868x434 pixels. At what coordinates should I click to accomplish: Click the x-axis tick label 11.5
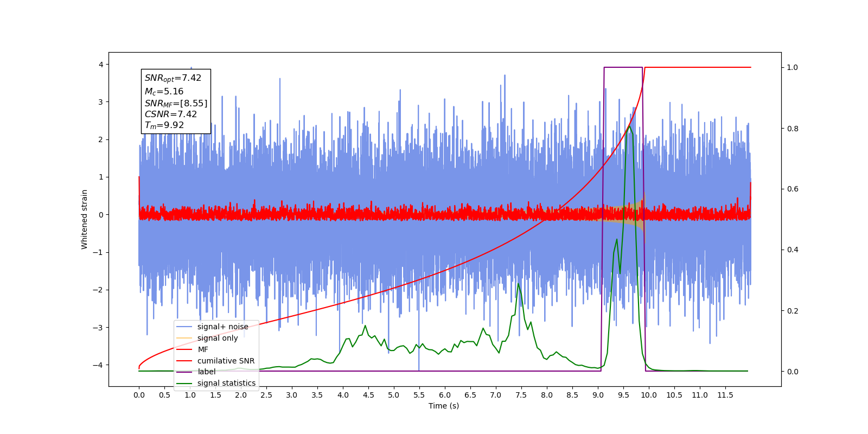point(725,395)
